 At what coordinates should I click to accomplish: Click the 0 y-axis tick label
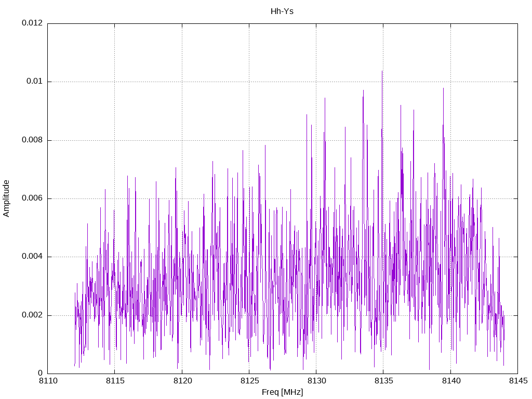click(x=41, y=373)
